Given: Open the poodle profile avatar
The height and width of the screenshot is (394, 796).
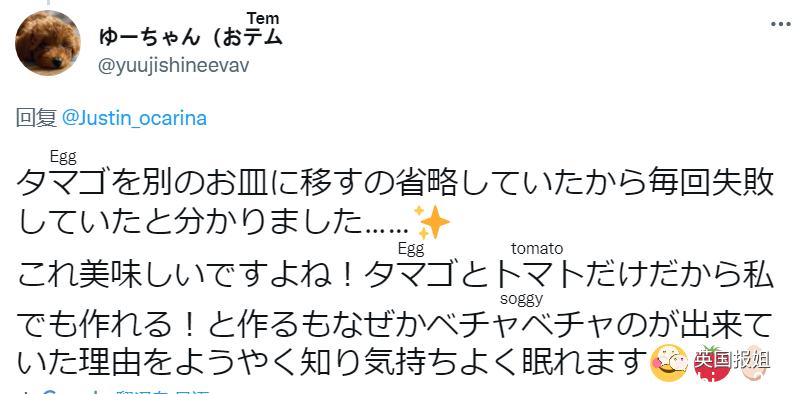Looking at the screenshot, I should 48,43.
